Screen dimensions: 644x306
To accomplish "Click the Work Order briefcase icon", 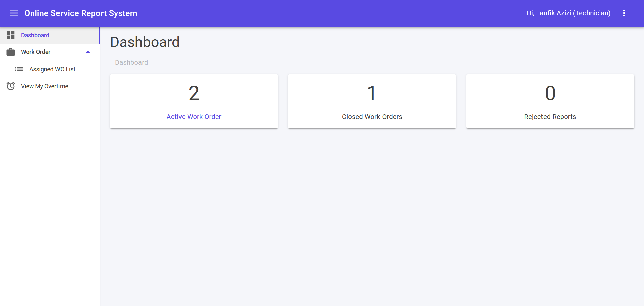I will tap(11, 52).
